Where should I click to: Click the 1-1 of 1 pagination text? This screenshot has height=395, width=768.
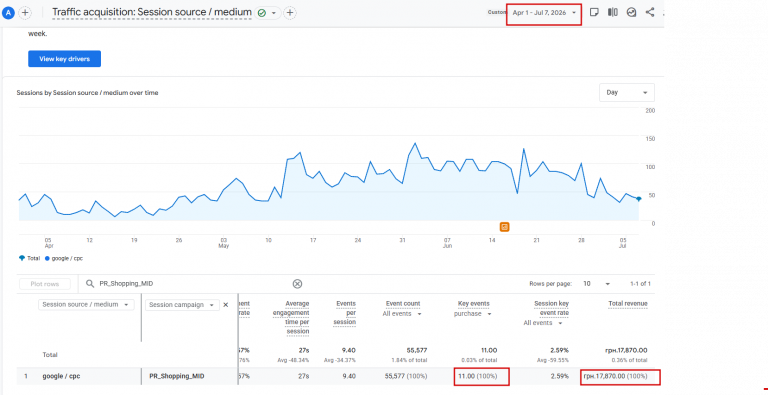tap(640, 284)
